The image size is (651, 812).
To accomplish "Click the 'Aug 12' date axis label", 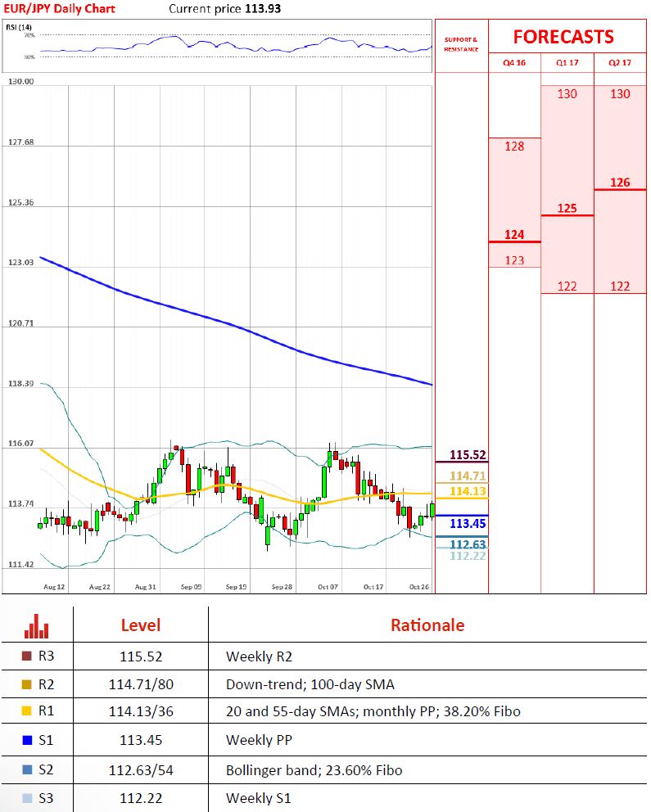I will [54, 587].
